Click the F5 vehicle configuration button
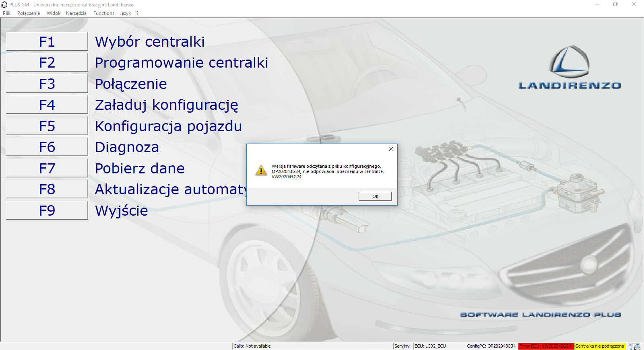Screen dimensions: 644x350 [47, 126]
